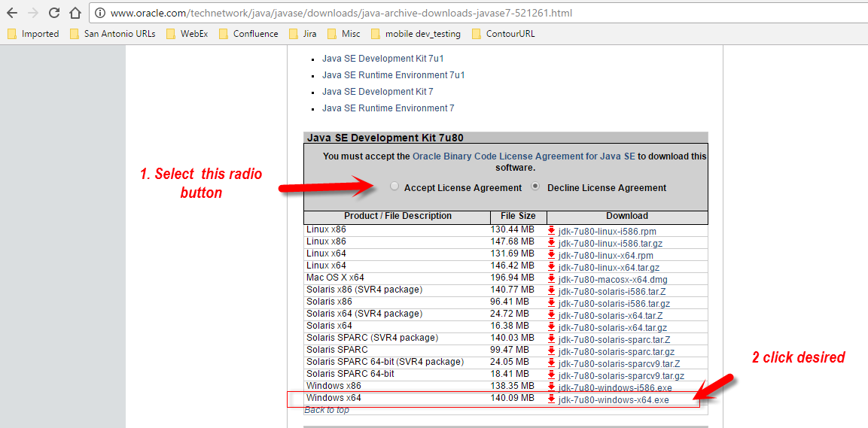This screenshot has height=428, width=868.
Task: Click the browser Forward arrow
Action: pos(32,13)
